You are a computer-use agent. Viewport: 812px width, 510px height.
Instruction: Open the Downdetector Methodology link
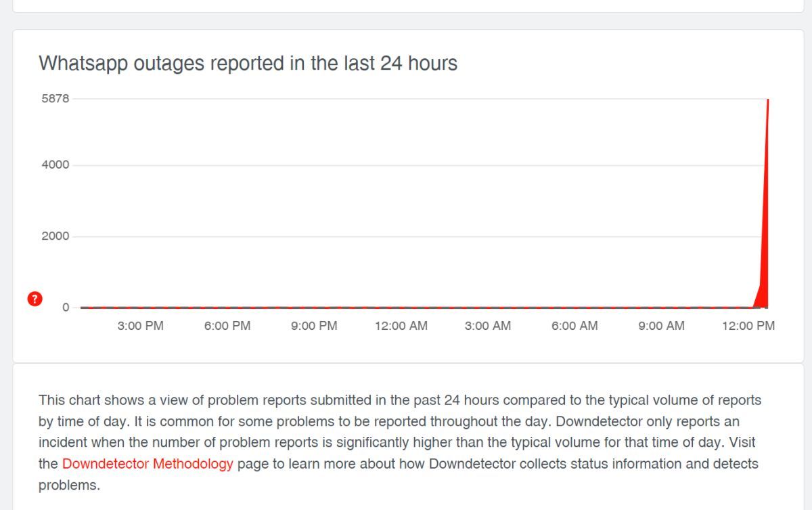pos(148,464)
